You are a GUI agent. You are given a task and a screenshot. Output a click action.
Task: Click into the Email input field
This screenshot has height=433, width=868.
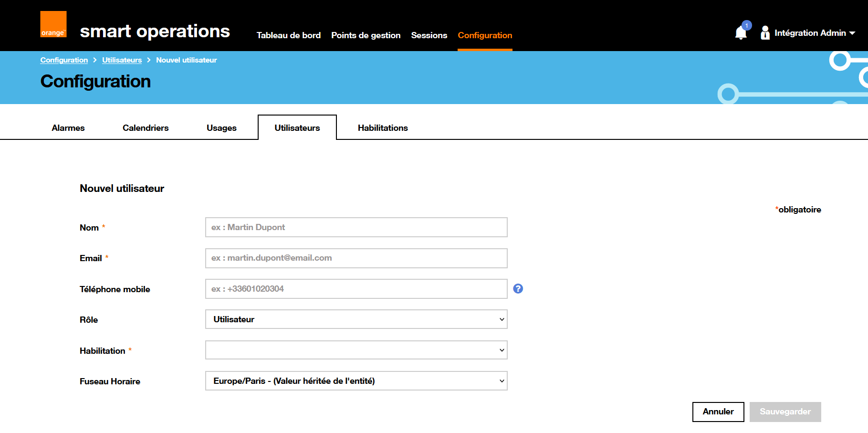(356, 258)
